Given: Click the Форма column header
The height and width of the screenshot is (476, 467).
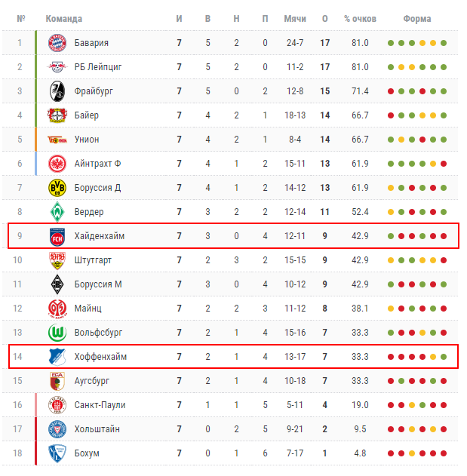Looking at the screenshot, I should 417,18.
